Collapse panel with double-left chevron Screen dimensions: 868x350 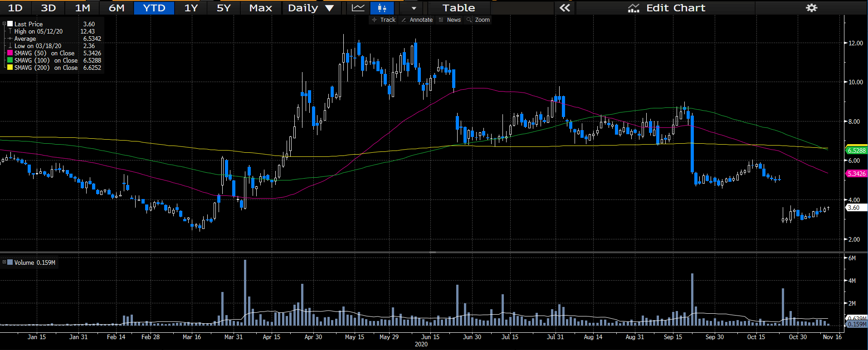(x=565, y=8)
